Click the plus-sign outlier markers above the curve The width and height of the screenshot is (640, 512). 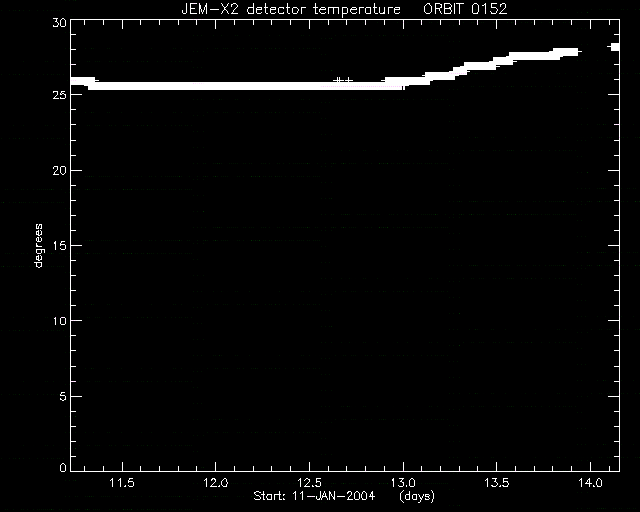pyautogui.click(x=343, y=80)
